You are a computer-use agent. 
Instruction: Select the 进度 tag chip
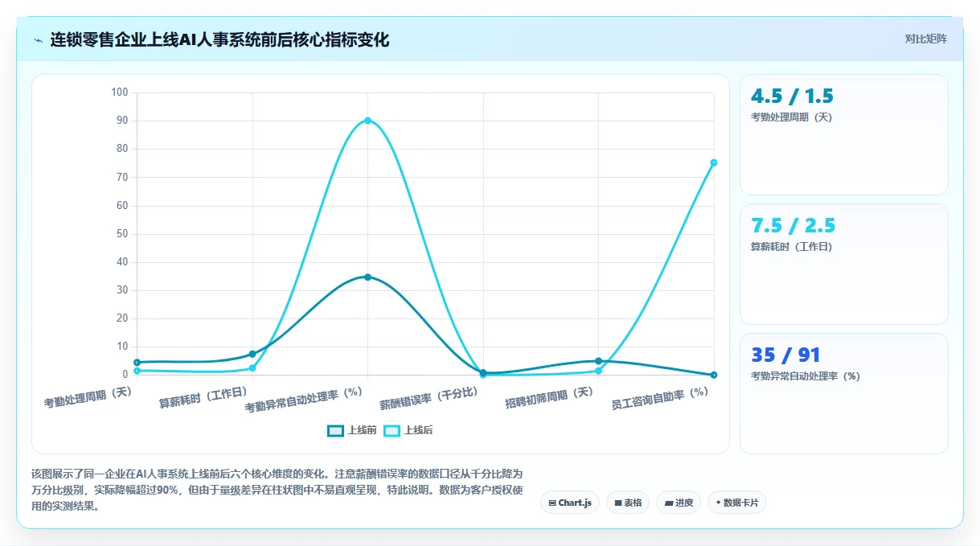tap(679, 503)
